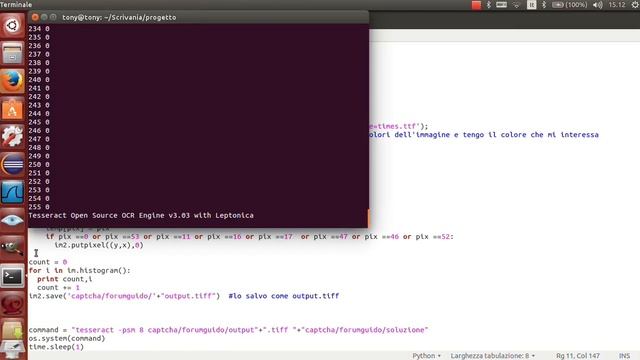
Task: Open the 'Larghezza tabulazione: 8' dropdown
Action: click(x=493, y=356)
